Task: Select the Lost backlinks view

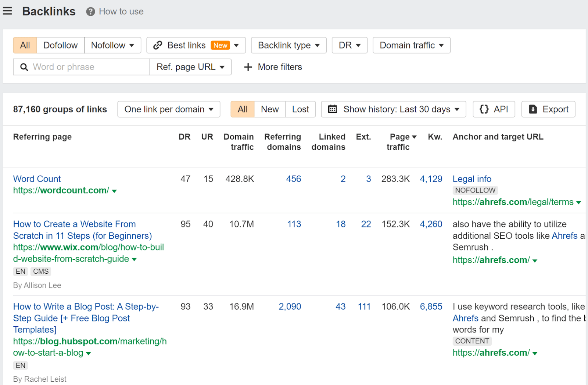Action: click(x=300, y=109)
